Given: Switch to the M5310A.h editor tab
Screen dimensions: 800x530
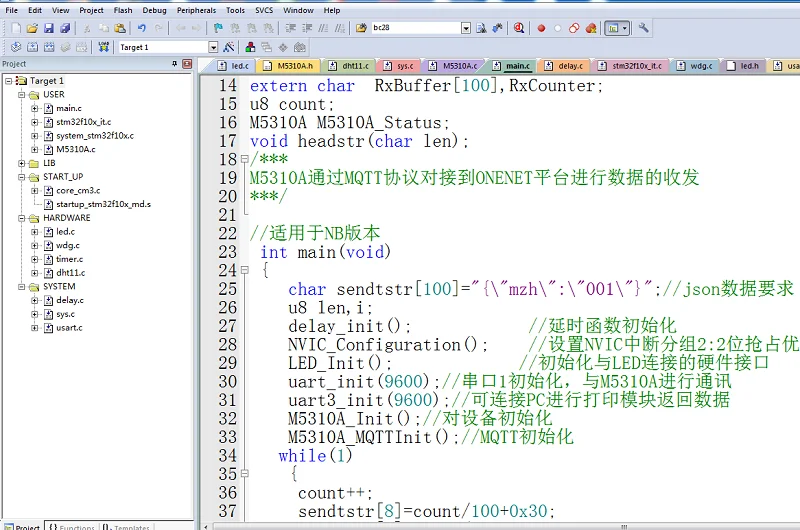Looking at the screenshot, I should click(x=289, y=66).
